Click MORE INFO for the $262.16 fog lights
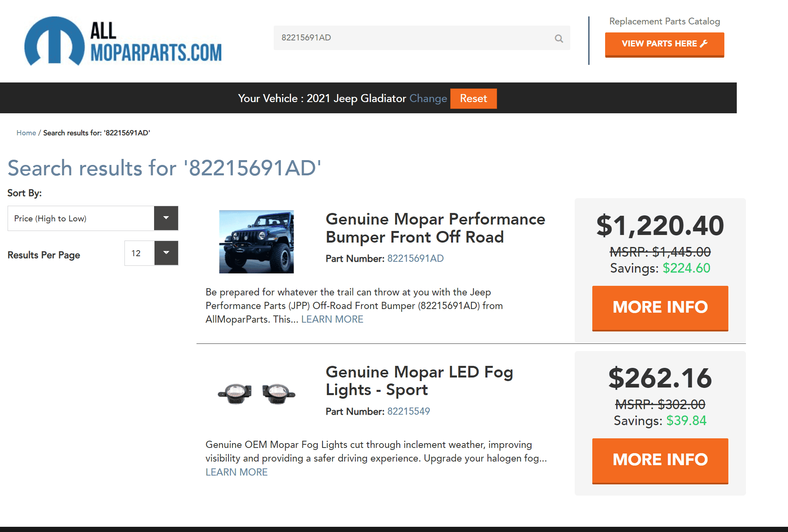 (660, 461)
